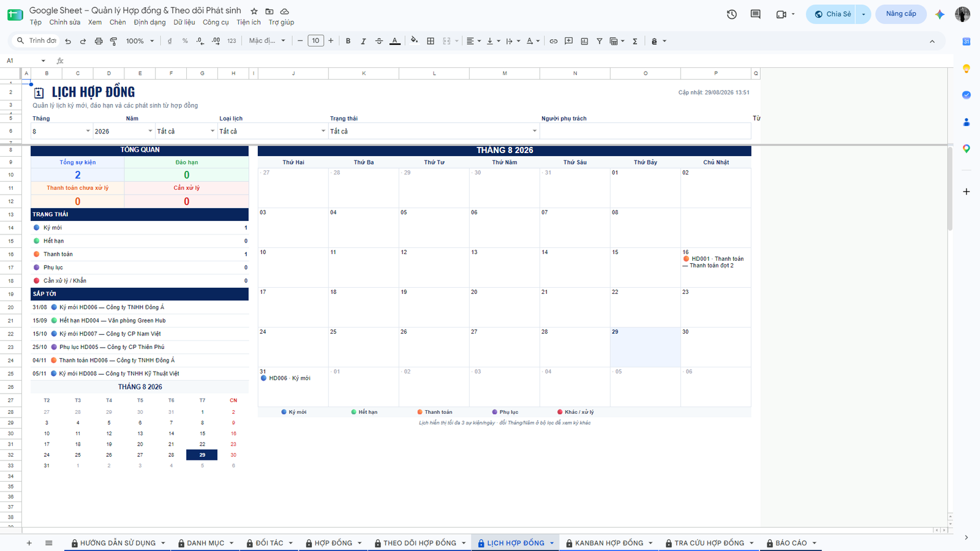
Task: Open the Tệp menu
Action: pyautogui.click(x=36, y=22)
